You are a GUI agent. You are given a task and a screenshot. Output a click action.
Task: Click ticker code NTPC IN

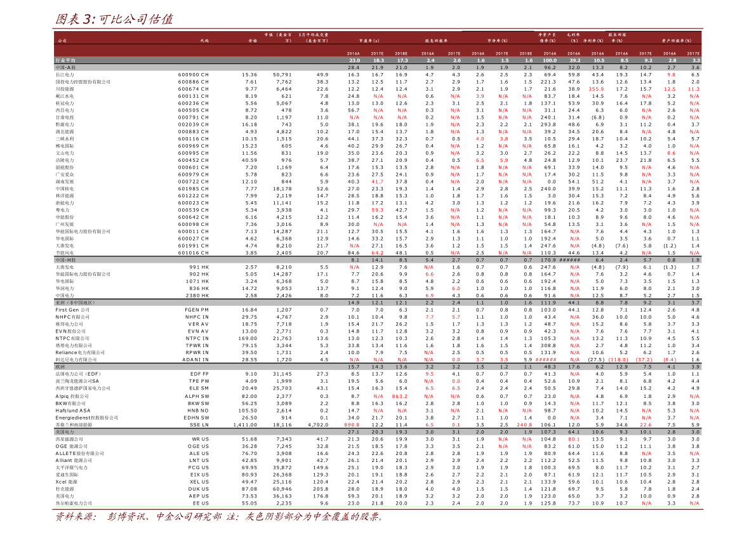(197, 338)
